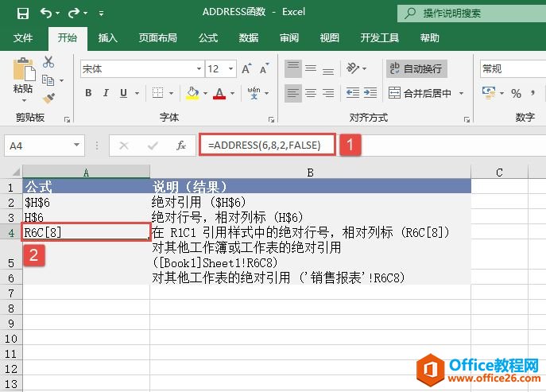Select column B header
This screenshot has height=392, width=546.
click(x=310, y=172)
